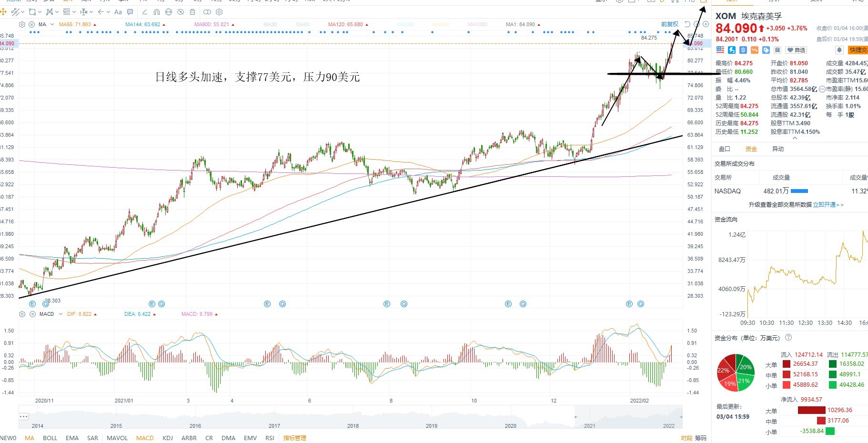This screenshot has height=443, width=868.
Task: Toggle the BOLL main-chart indicator
Action: pyautogui.click(x=50, y=438)
